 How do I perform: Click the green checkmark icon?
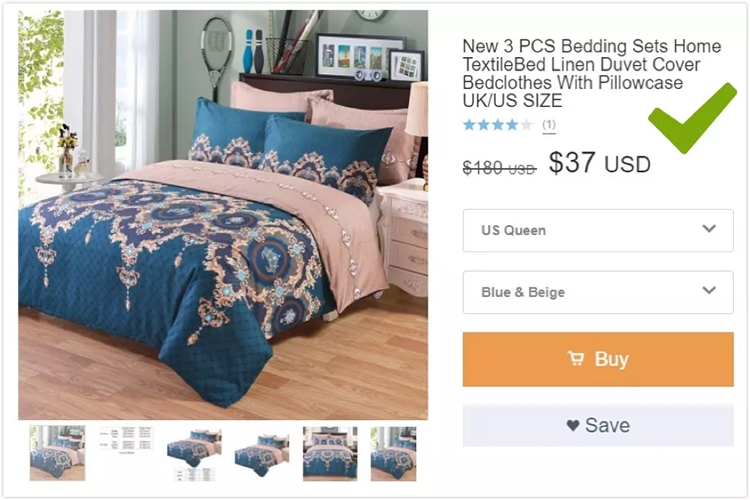pyautogui.click(x=692, y=118)
